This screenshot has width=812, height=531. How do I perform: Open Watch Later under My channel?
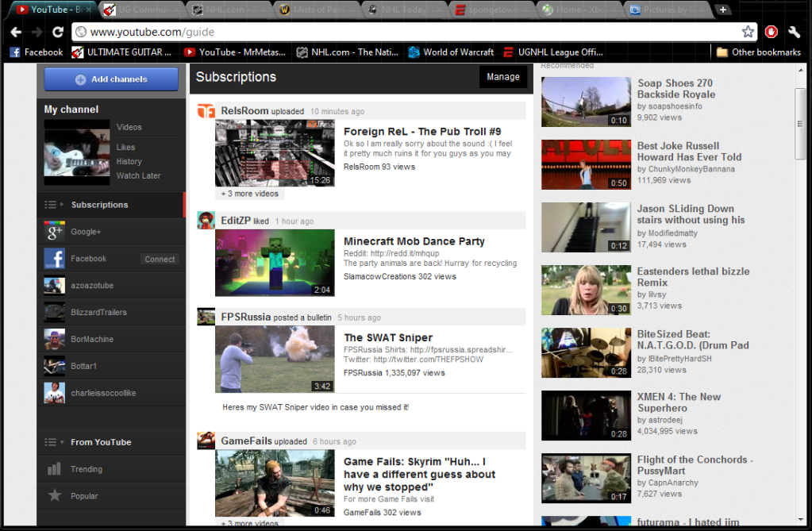(138, 175)
